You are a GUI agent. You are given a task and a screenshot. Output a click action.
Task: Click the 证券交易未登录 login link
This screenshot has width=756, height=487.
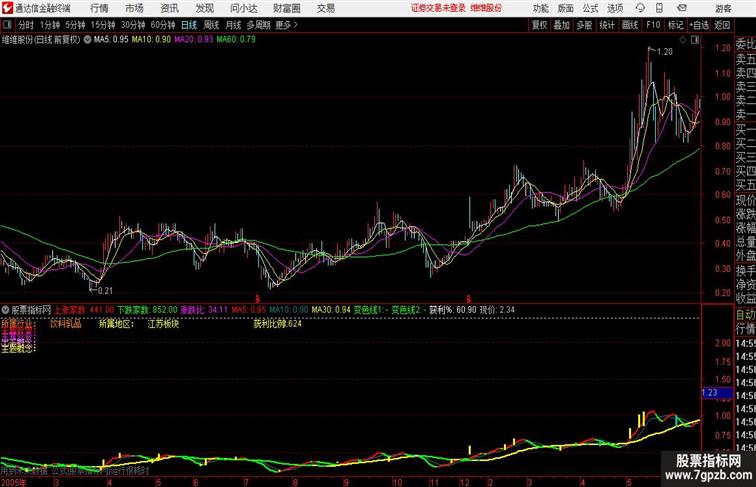click(x=438, y=8)
